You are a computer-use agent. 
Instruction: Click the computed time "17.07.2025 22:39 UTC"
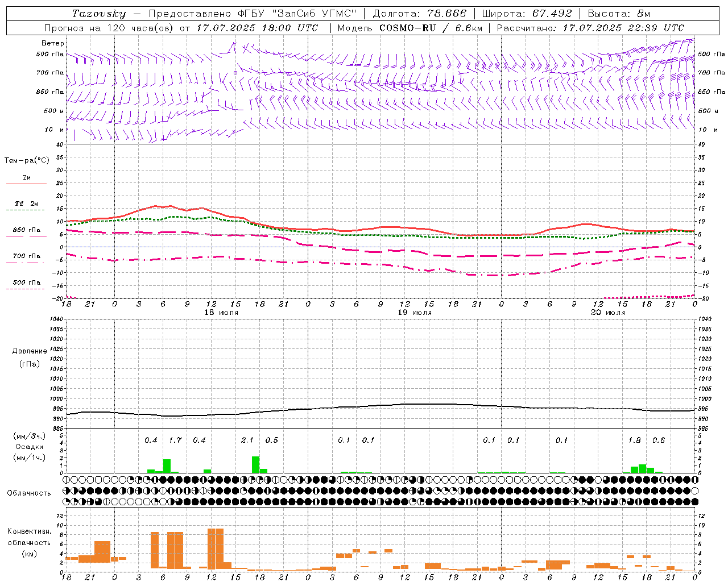623,28
